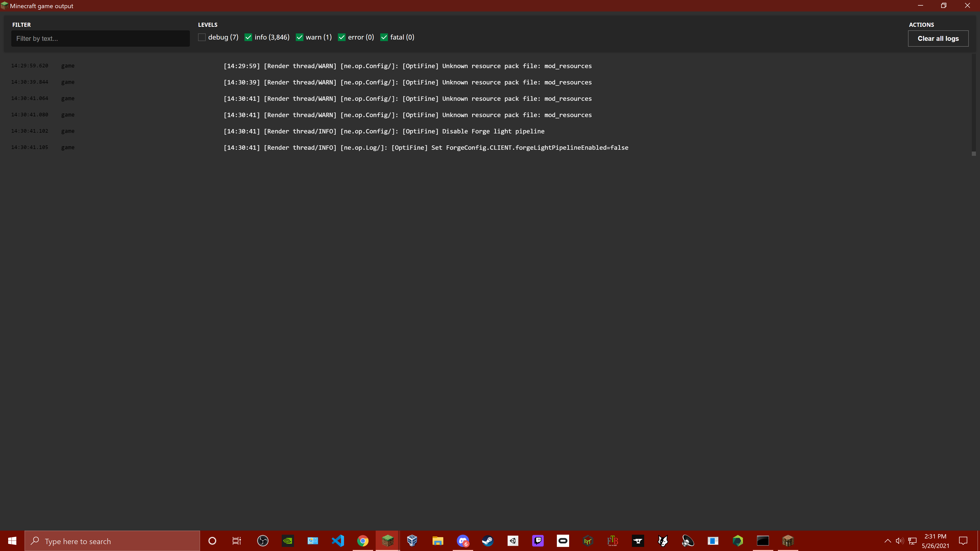The height and width of the screenshot is (551, 980).
Task: Expand the system tray hidden icons chevron
Action: [x=888, y=541]
